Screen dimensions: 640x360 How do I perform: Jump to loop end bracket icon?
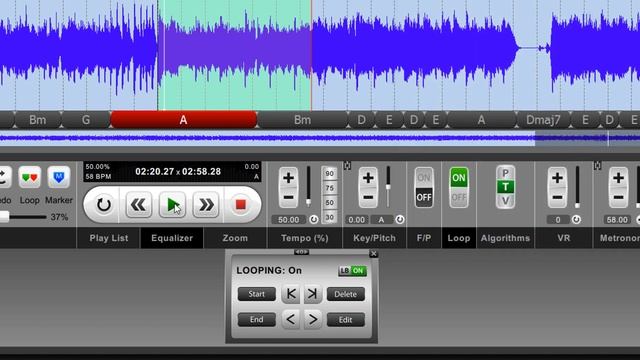312,294
